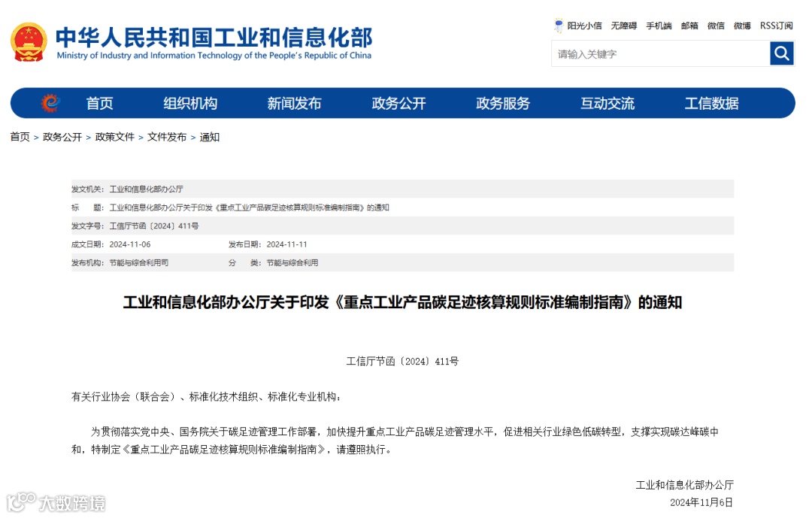Click 政务公开 in the breadcrumb
812x518 pixels.
click(x=62, y=137)
